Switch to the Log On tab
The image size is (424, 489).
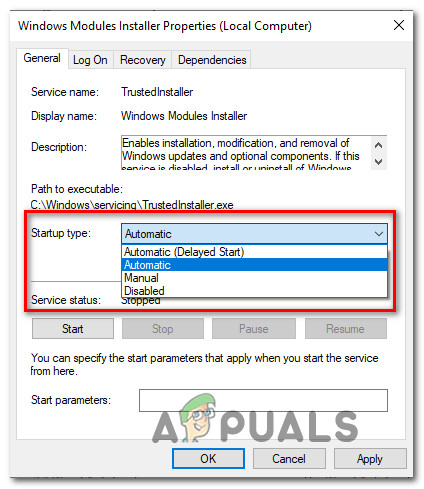(x=90, y=60)
